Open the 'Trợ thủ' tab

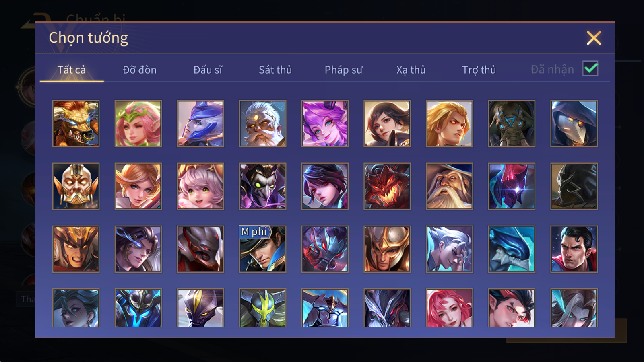(x=479, y=70)
